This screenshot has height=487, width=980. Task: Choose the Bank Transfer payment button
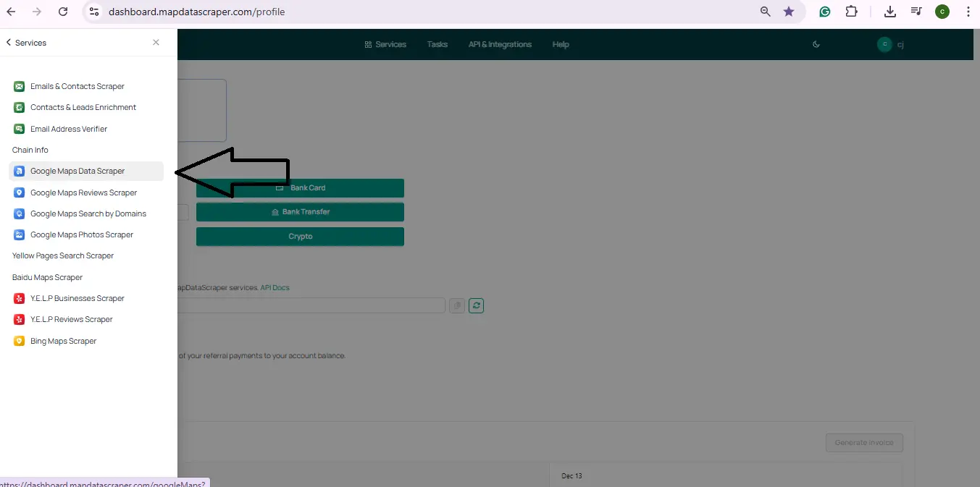(300, 212)
